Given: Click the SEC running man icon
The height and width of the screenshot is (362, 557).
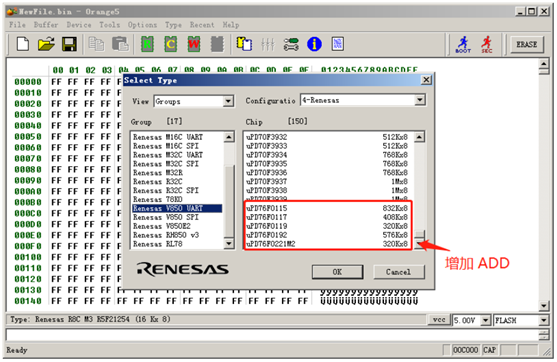Looking at the screenshot, I should pyautogui.click(x=487, y=44).
